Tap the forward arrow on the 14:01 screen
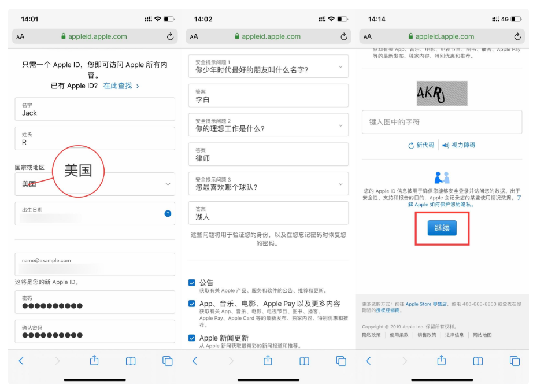Screen dimensions: 533x392 click(x=57, y=361)
